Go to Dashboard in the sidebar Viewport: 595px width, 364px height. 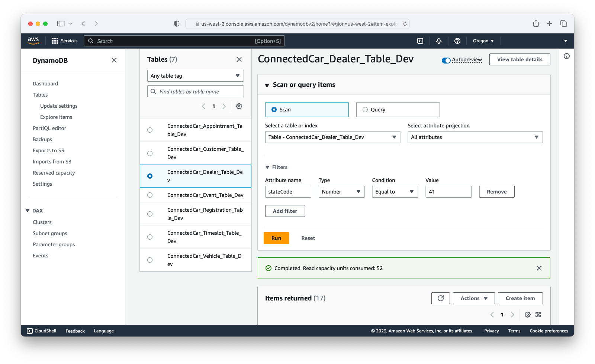coord(45,84)
